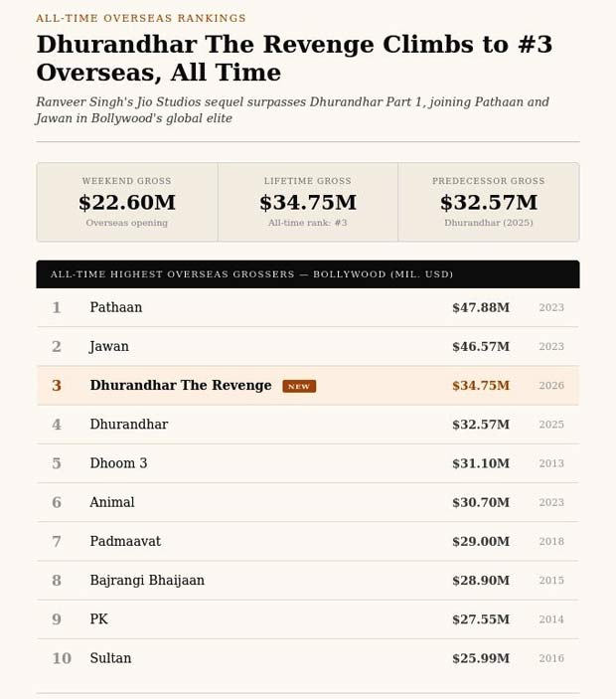Select the Jawan row title
Viewport: 616px width, 699px height.
point(109,346)
